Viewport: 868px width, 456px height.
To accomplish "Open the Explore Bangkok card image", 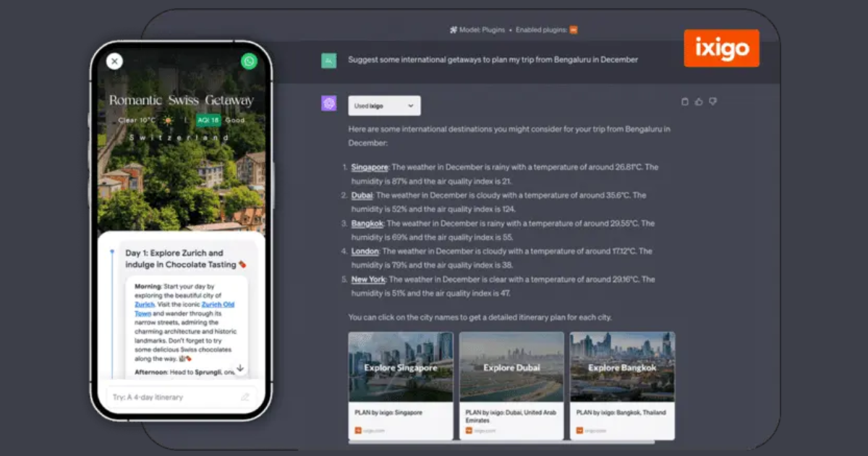I will pos(622,367).
